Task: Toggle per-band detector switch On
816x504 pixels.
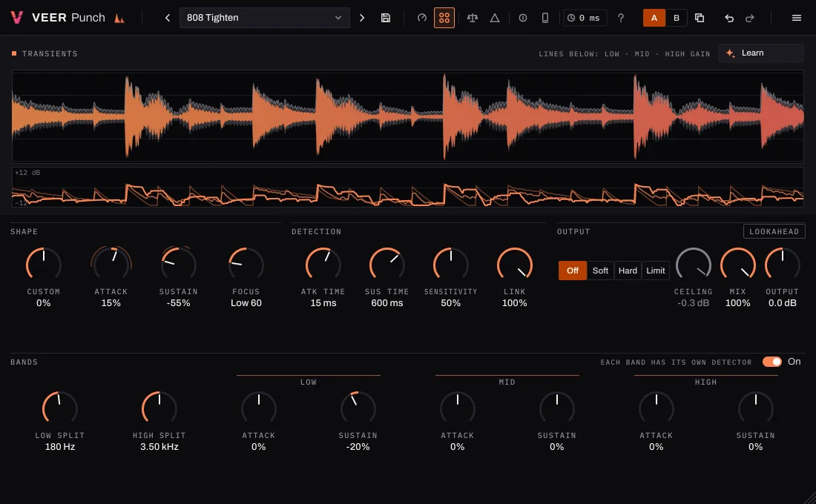Action: point(772,362)
